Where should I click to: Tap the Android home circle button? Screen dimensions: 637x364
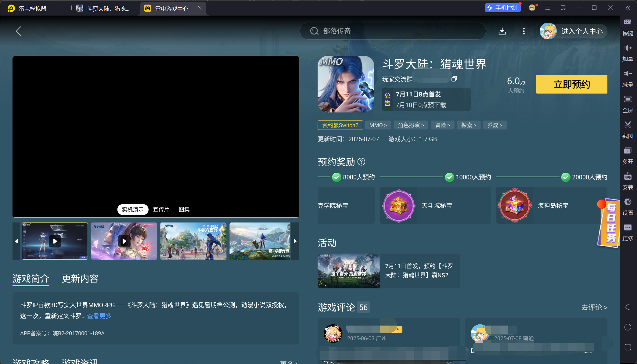point(628,327)
